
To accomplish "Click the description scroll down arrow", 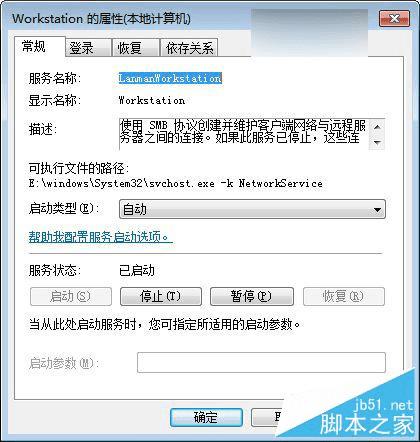I will (x=377, y=142).
